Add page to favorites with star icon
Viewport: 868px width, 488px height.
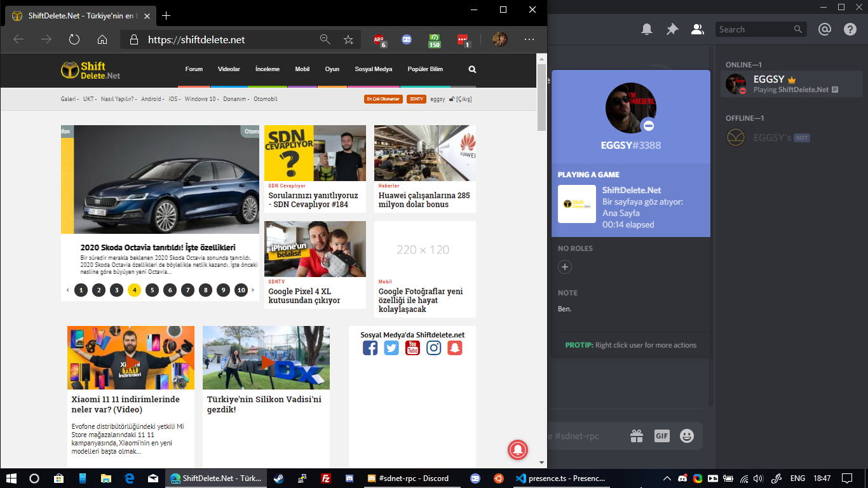348,39
